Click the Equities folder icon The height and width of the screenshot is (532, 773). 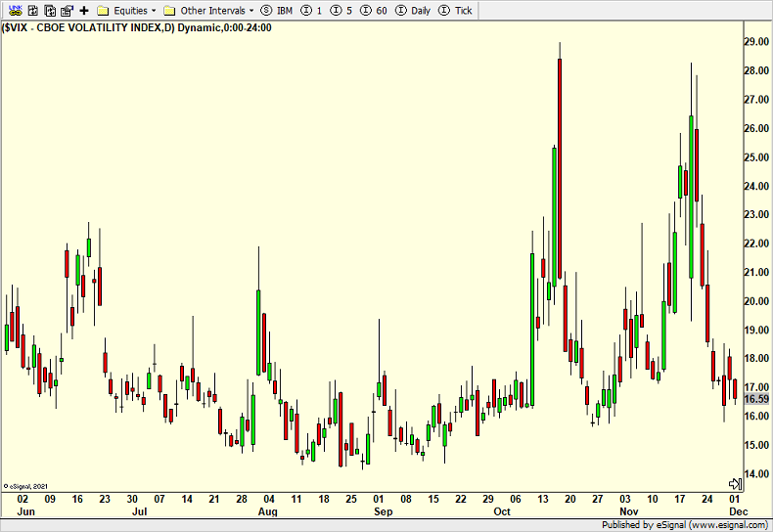(102, 11)
